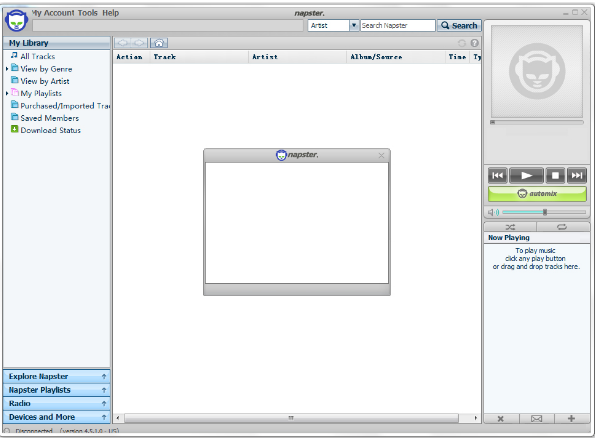Expand the View by Genre node

click(7, 69)
